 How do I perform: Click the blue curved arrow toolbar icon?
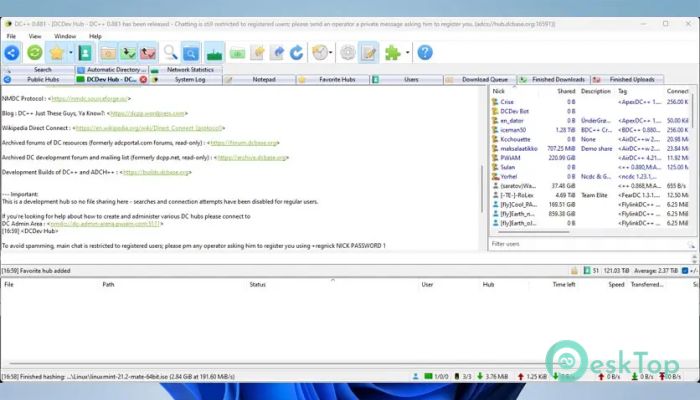[x=277, y=53]
